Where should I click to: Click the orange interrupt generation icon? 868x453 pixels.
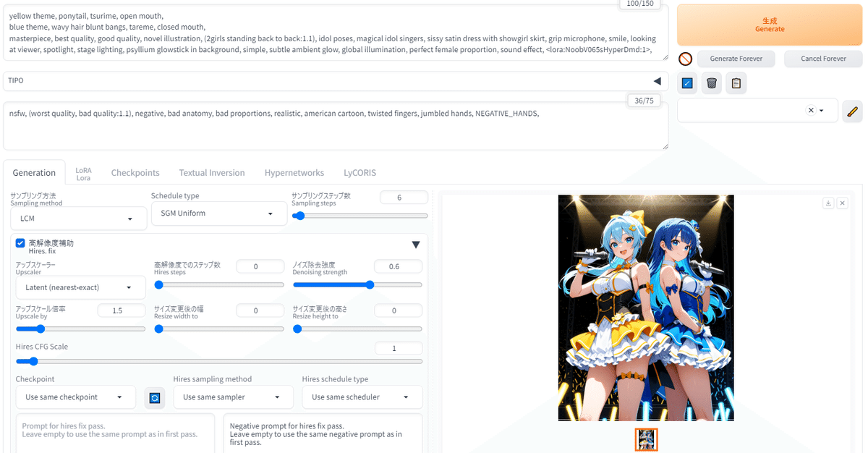click(686, 59)
